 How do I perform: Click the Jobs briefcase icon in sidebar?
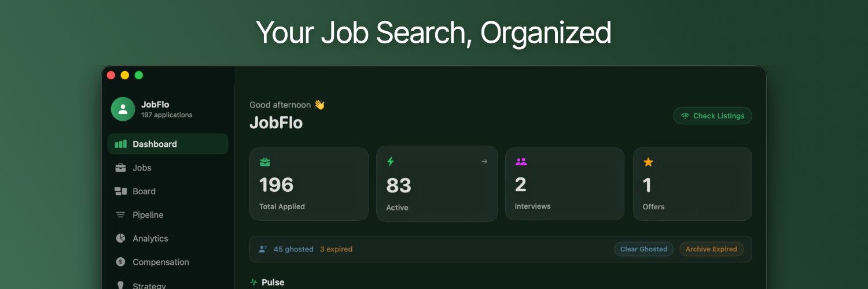click(120, 168)
